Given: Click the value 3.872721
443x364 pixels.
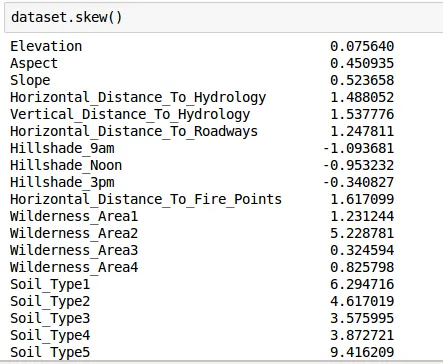Looking at the screenshot, I should 362,335.
